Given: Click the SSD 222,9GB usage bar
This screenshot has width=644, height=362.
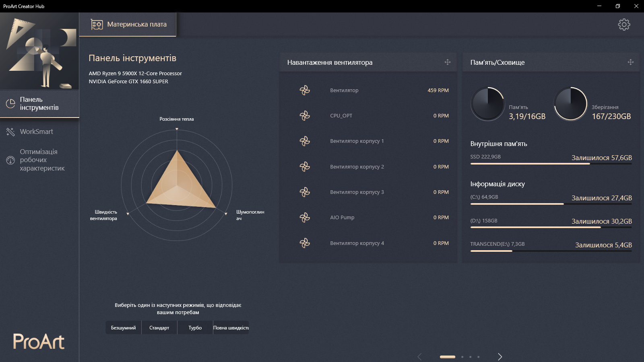Looking at the screenshot, I should tap(551, 164).
